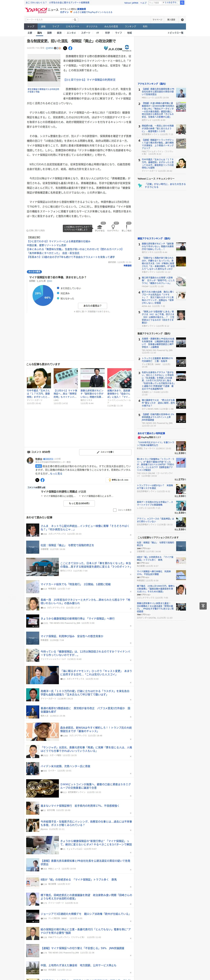
Task: Open the settings gear icon
Action: [x=182, y=19]
